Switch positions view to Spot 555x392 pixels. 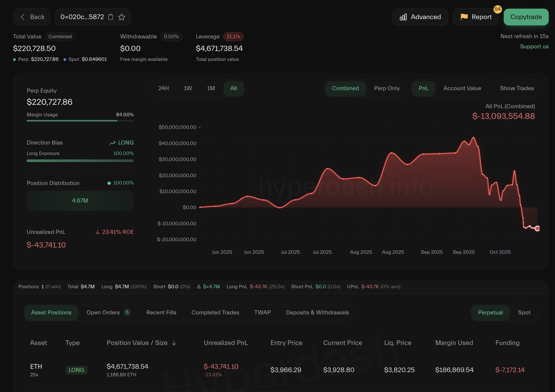click(524, 312)
